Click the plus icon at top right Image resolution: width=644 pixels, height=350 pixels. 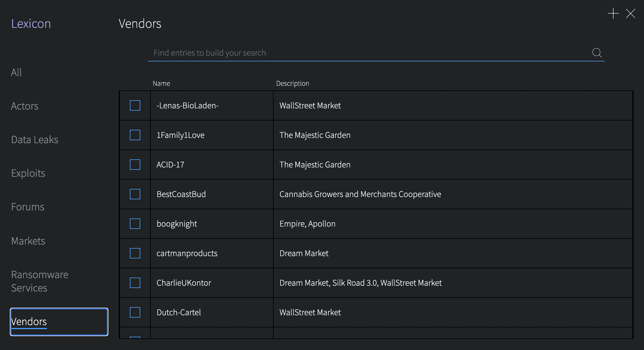pyautogui.click(x=613, y=14)
